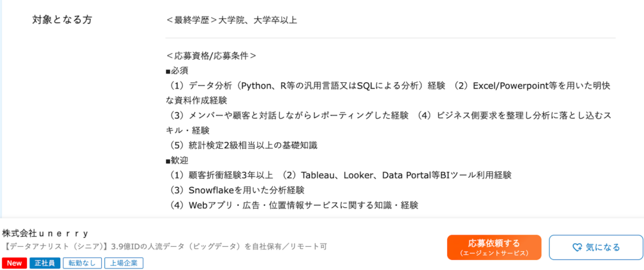The height and width of the screenshot is (270, 644).
Task: Click the heart icon in 気になる button
Action: click(x=577, y=247)
